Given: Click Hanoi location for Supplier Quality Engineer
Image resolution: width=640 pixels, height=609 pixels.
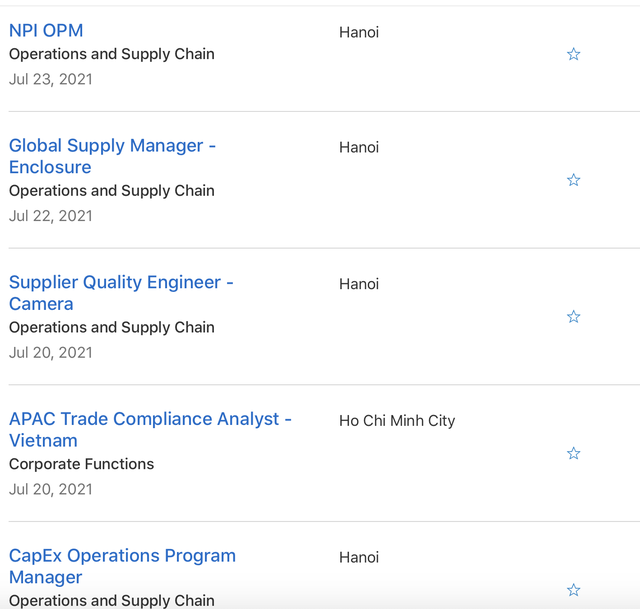Looking at the screenshot, I should click(359, 284).
